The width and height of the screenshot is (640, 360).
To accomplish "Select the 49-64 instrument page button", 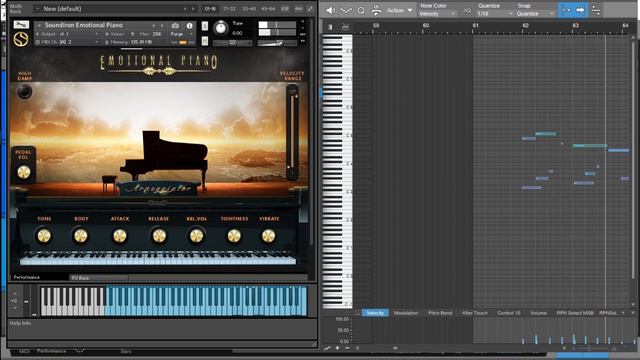I will click(268, 9).
